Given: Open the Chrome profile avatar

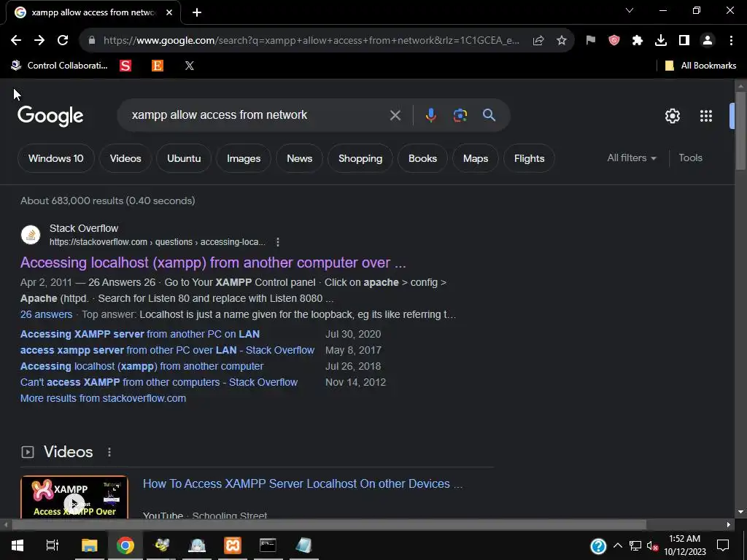Looking at the screenshot, I should tap(708, 41).
